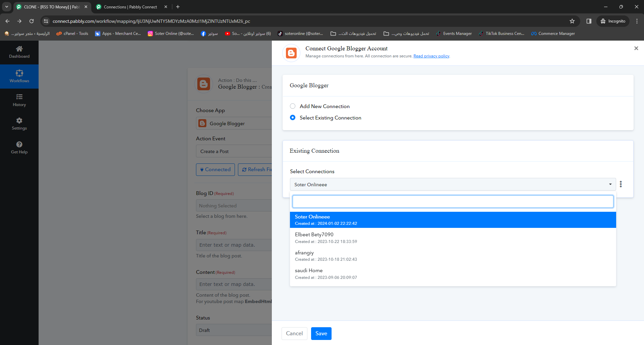Open a new browser tab
Screen dimensions: 644x345
(178, 7)
